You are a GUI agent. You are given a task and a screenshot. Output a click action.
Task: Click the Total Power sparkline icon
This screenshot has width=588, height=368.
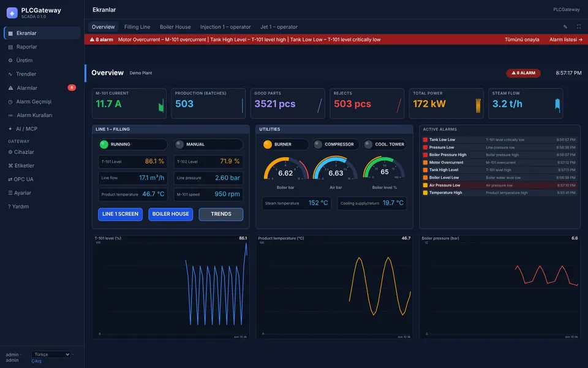pyautogui.click(x=478, y=105)
